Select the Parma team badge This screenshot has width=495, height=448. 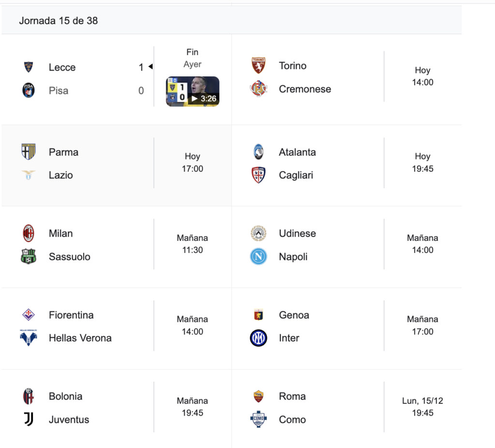point(29,152)
